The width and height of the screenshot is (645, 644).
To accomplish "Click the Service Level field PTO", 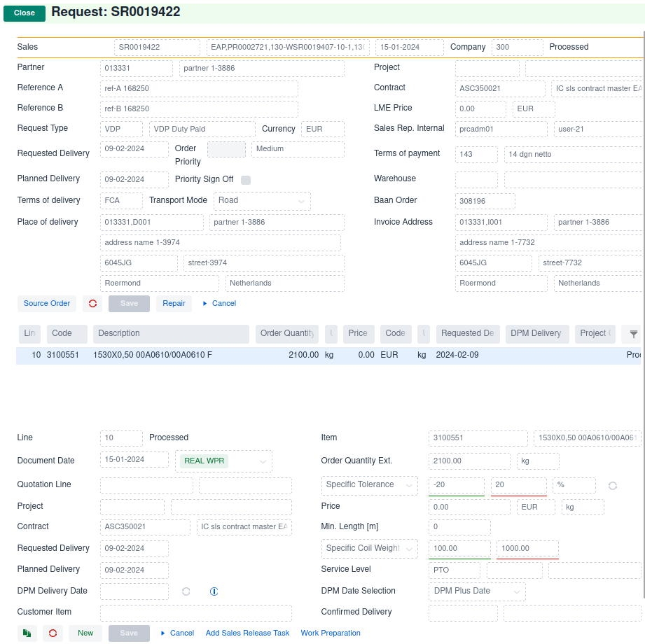I will pyautogui.click(x=455, y=570).
